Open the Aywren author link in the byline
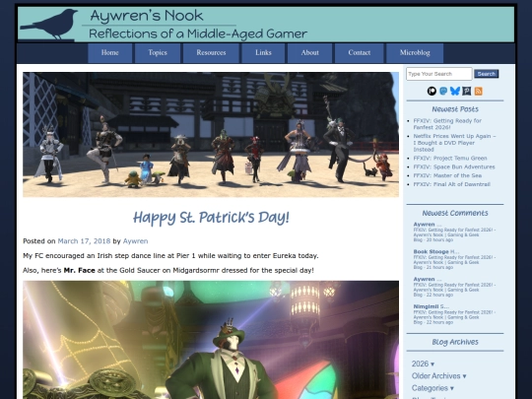Viewport: 532px width, 399px height. pos(135,241)
